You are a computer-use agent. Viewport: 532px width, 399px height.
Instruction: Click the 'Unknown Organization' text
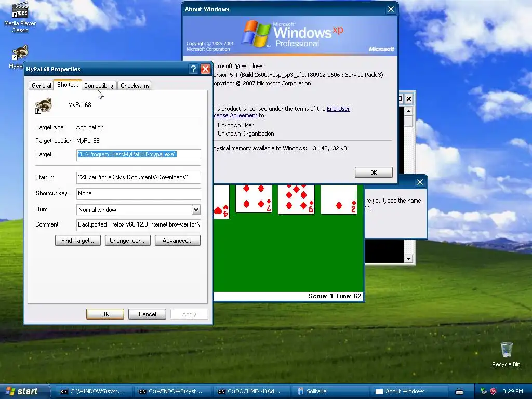click(x=246, y=134)
